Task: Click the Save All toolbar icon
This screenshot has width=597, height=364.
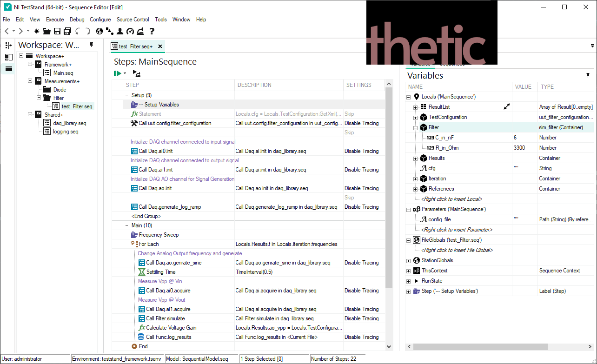Action: pos(67,31)
